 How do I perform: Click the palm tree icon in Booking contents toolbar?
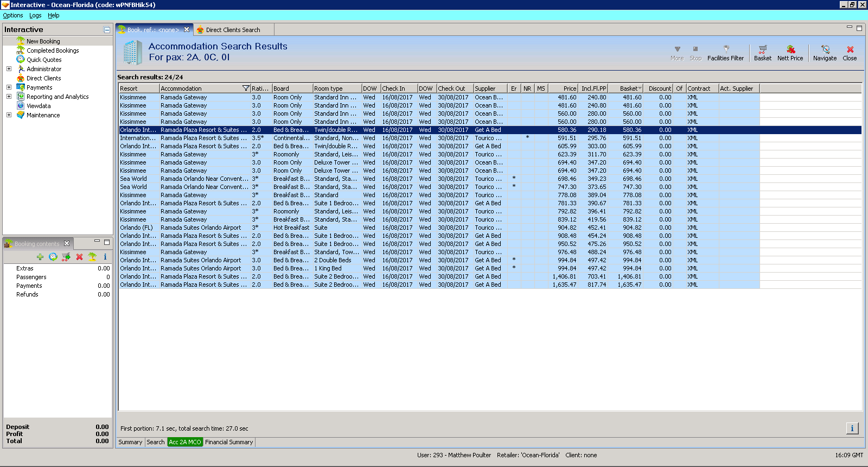pyautogui.click(x=92, y=257)
